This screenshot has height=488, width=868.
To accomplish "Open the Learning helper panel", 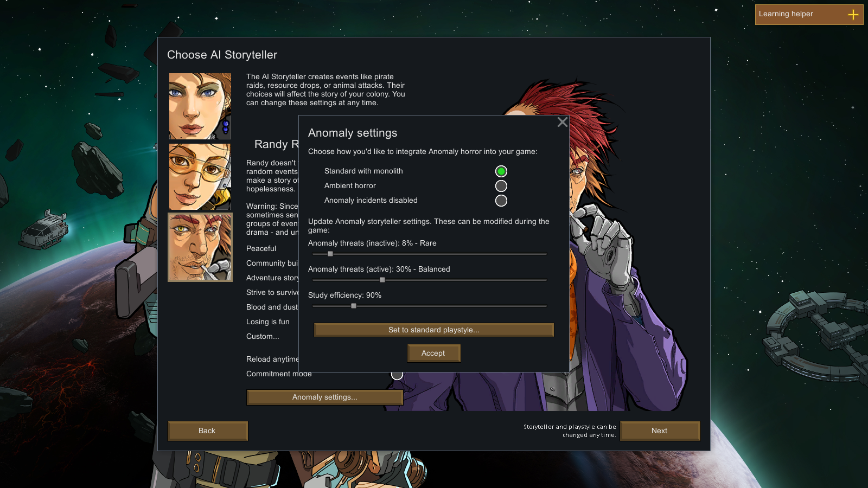I will [x=809, y=15].
